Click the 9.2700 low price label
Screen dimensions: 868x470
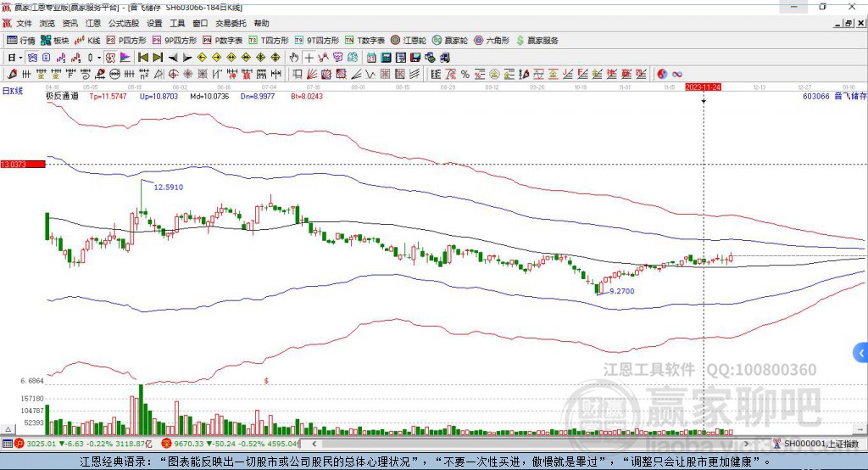(621, 291)
